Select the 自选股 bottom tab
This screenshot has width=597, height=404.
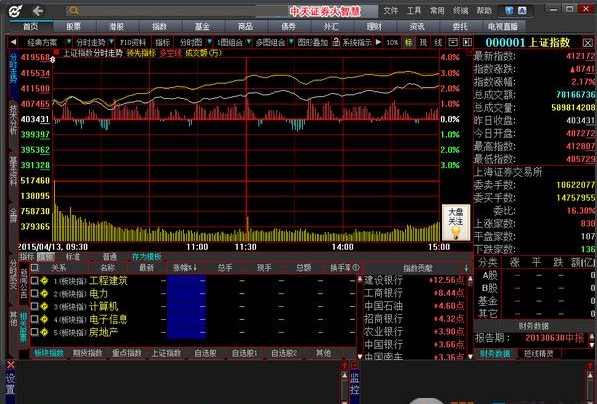pos(206,353)
